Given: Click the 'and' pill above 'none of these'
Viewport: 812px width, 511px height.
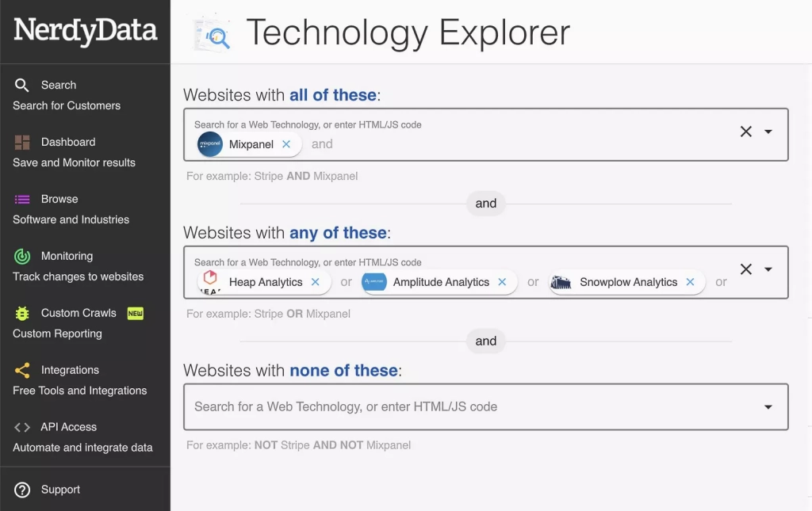Looking at the screenshot, I should tap(486, 341).
